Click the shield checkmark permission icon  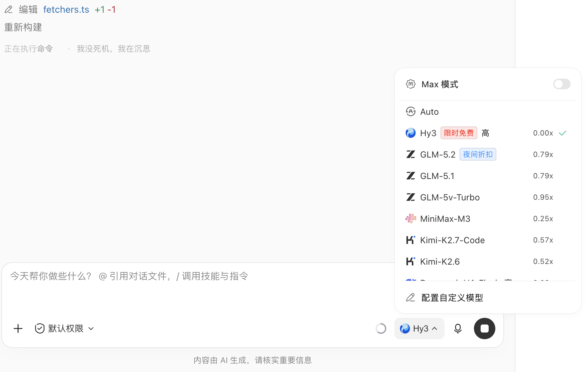pyautogui.click(x=40, y=329)
